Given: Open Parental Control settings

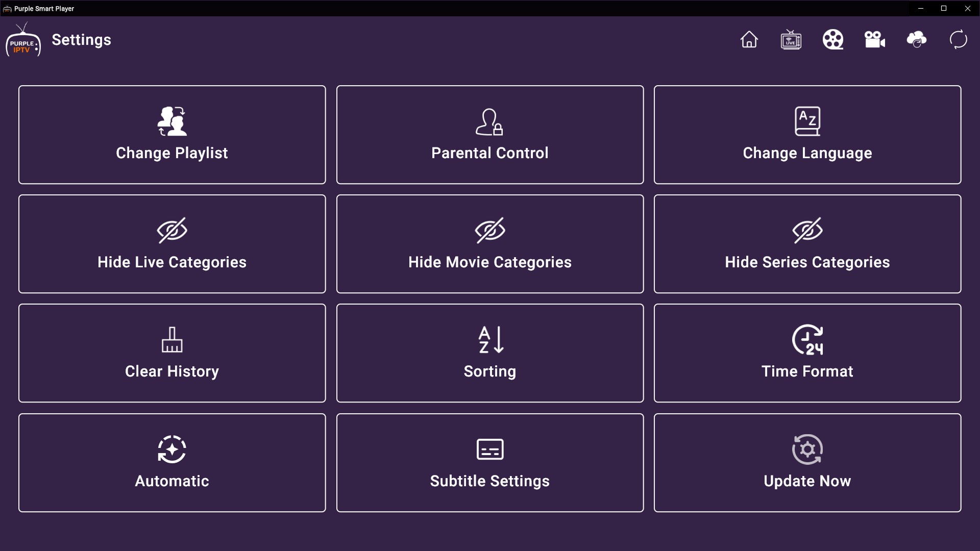Looking at the screenshot, I should coord(489,135).
